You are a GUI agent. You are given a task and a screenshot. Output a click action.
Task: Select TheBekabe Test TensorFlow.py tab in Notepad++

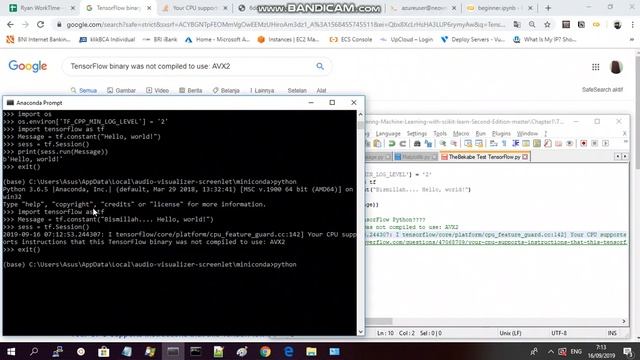coord(484,157)
